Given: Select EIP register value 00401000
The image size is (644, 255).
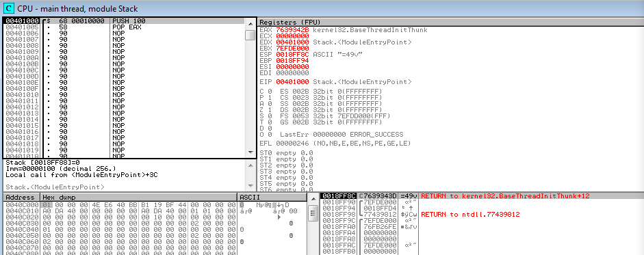Looking at the screenshot, I should tap(292, 81).
